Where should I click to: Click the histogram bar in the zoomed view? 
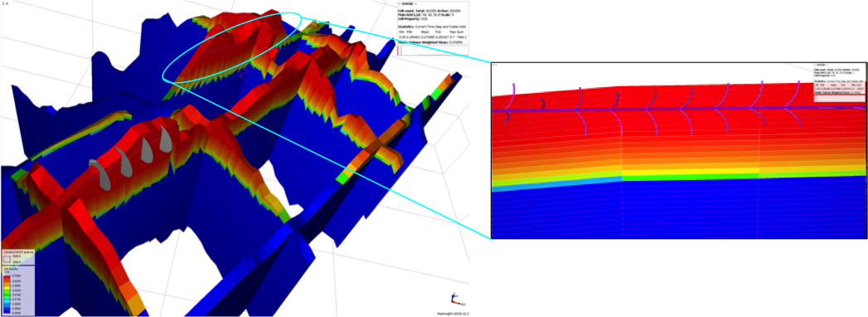pyautogui.click(x=839, y=98)
